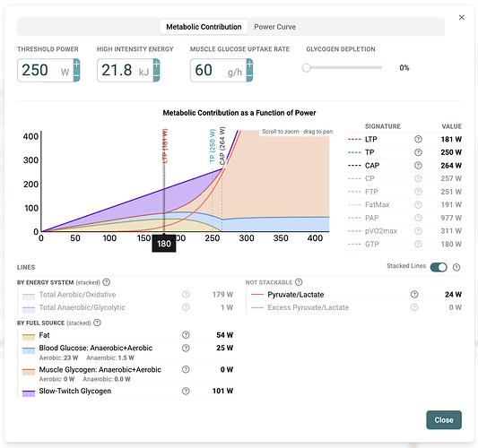The width and height of the screenshot is (478, 448).
Task: Click the Blood Glucose color swatch
Action: click(x=29, y=350)
